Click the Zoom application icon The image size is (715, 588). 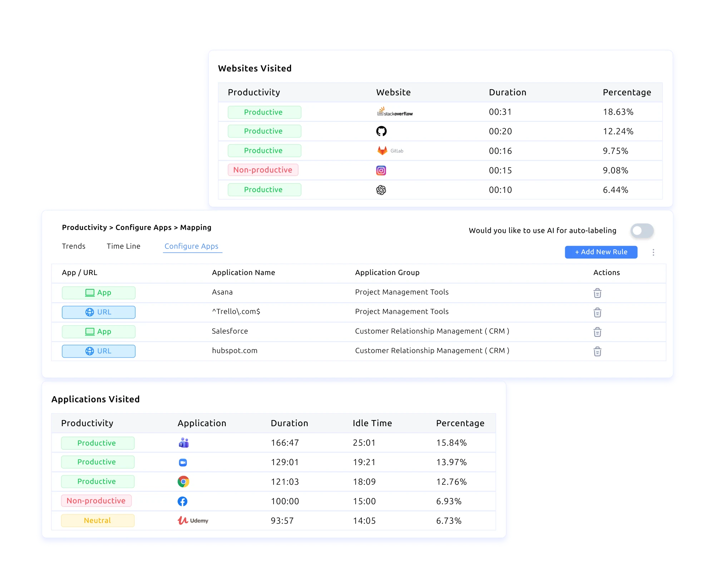tap(183, 462)
